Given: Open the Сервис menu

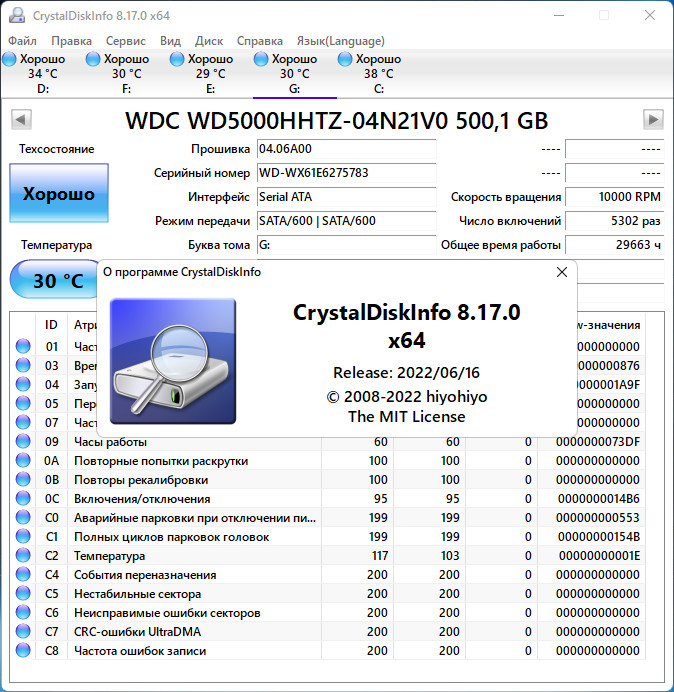Looking at the screenshot, I should click(125, 41).
